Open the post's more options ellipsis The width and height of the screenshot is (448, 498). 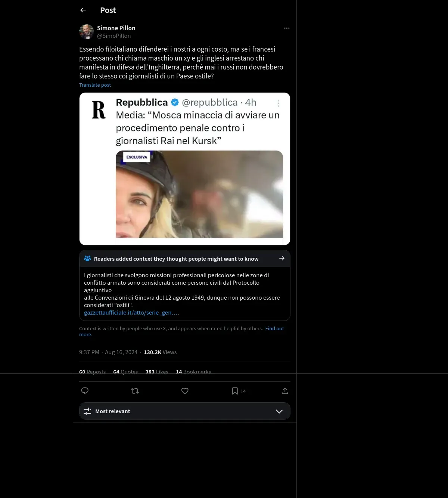coord(287,28)
